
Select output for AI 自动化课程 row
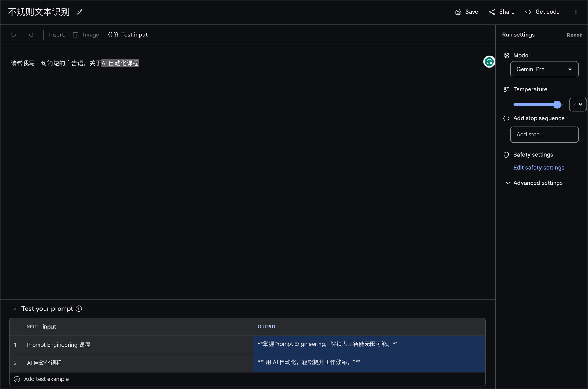point(369,363)
